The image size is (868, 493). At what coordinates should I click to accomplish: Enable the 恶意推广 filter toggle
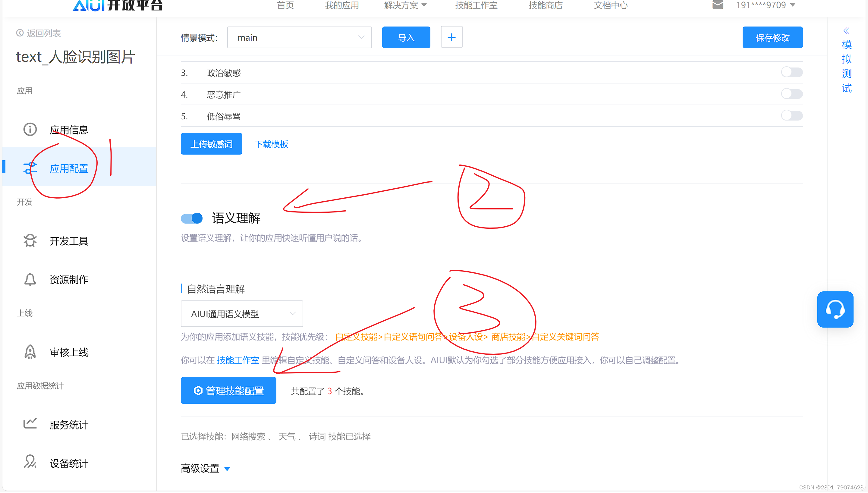792,93
